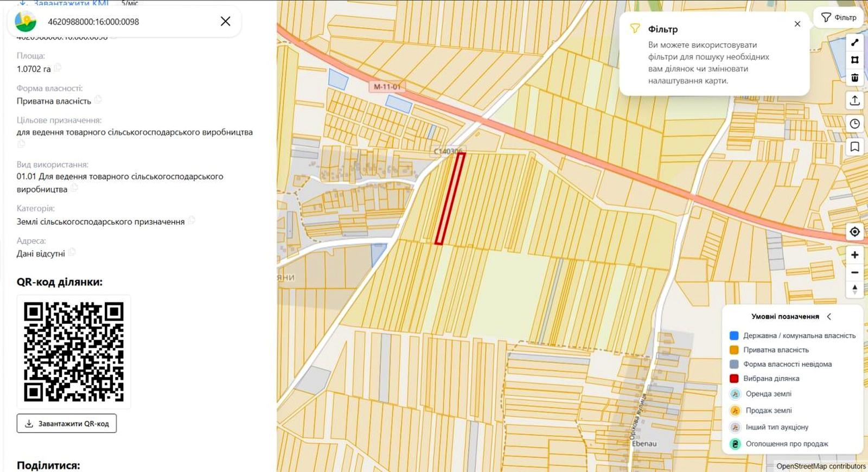Click the Оголошення про продаж legend icon
This screenshot has width=868, height=472.
point(735,444)
